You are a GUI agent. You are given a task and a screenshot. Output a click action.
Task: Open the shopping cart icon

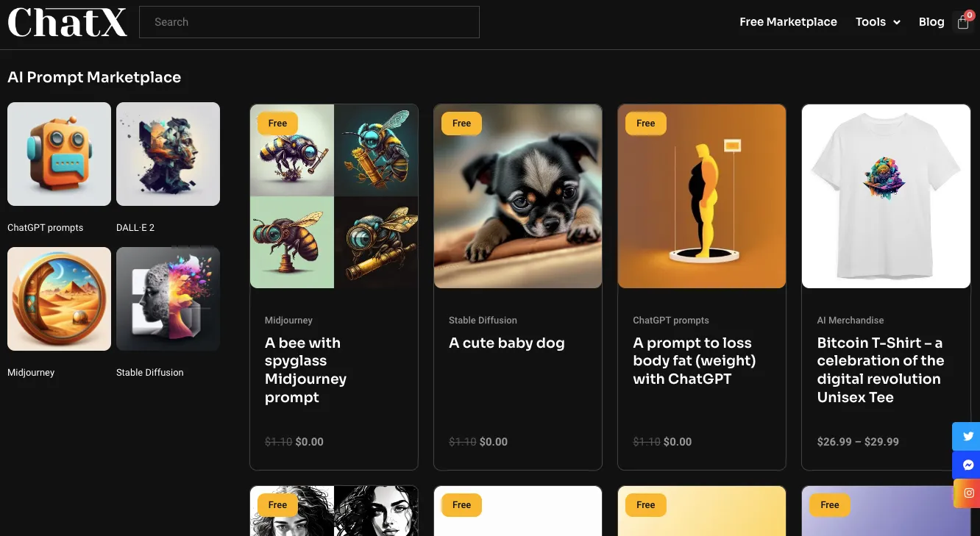[963, 23]
